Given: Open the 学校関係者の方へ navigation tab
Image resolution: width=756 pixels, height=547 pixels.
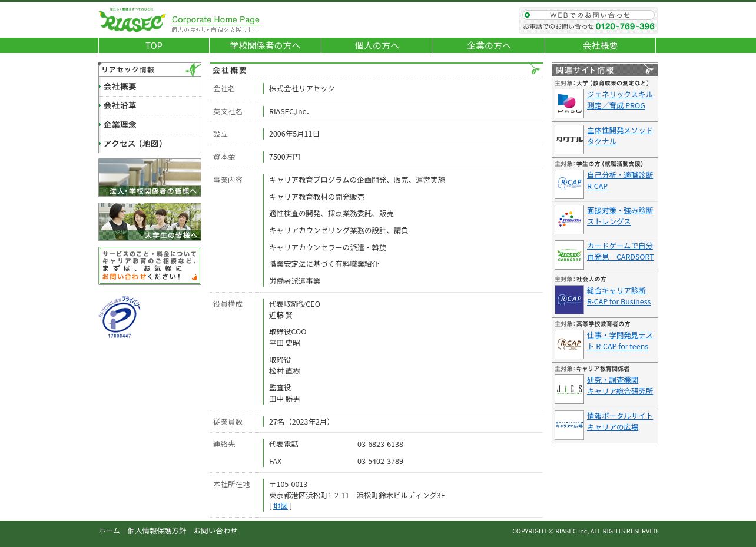Looking at the screenshot, I should tap(265, 45).
